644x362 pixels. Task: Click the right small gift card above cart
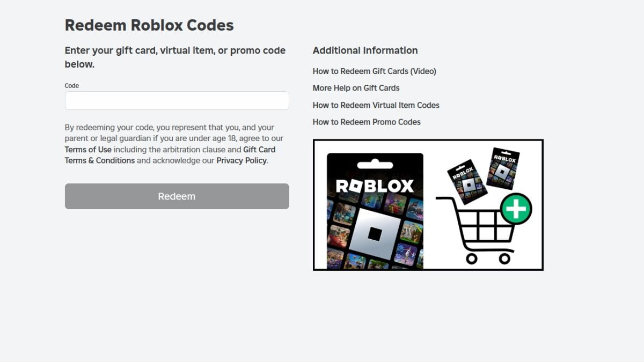[x=504, y=168]
